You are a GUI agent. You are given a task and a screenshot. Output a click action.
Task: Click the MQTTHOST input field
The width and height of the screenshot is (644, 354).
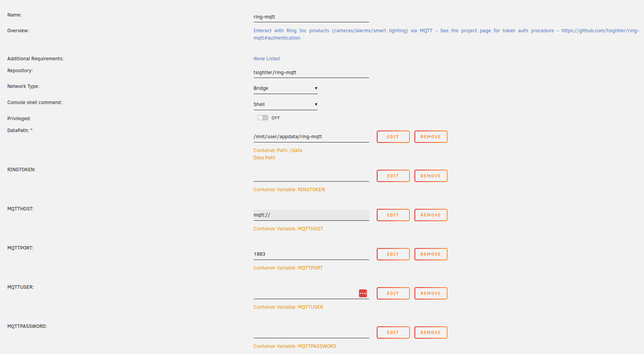tap(311, 215)
